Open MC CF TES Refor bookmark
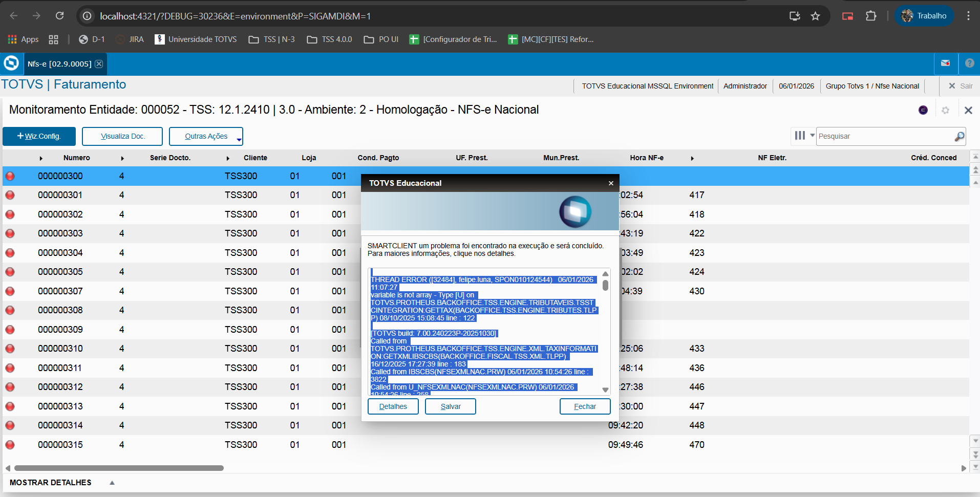 point(551,39)
